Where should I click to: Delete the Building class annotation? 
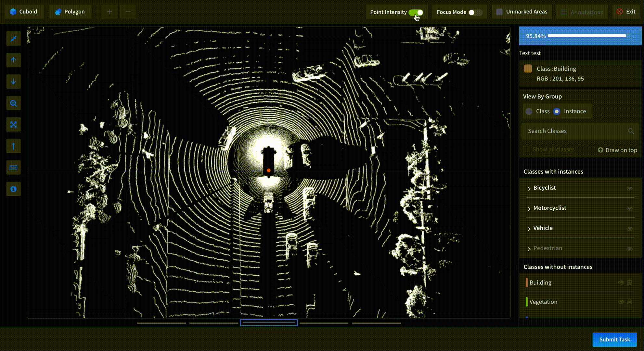pyautogui.click(x=629, y=282)
